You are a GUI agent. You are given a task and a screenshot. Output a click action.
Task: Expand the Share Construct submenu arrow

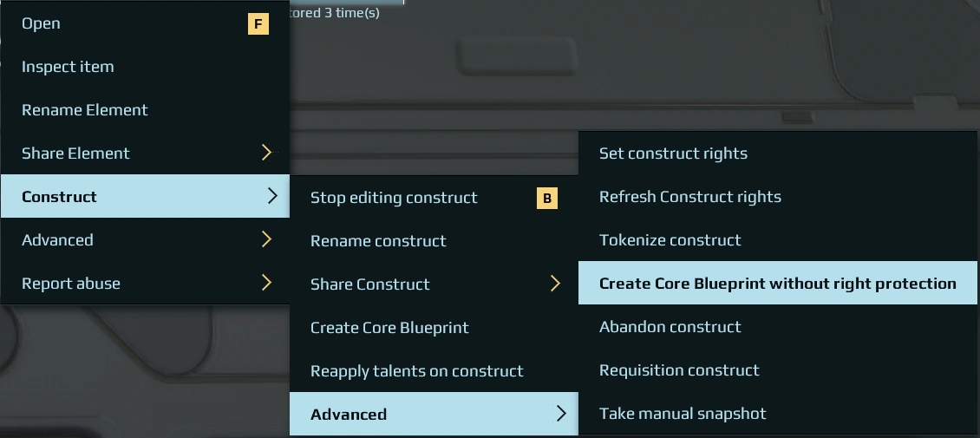click(556, 284)
